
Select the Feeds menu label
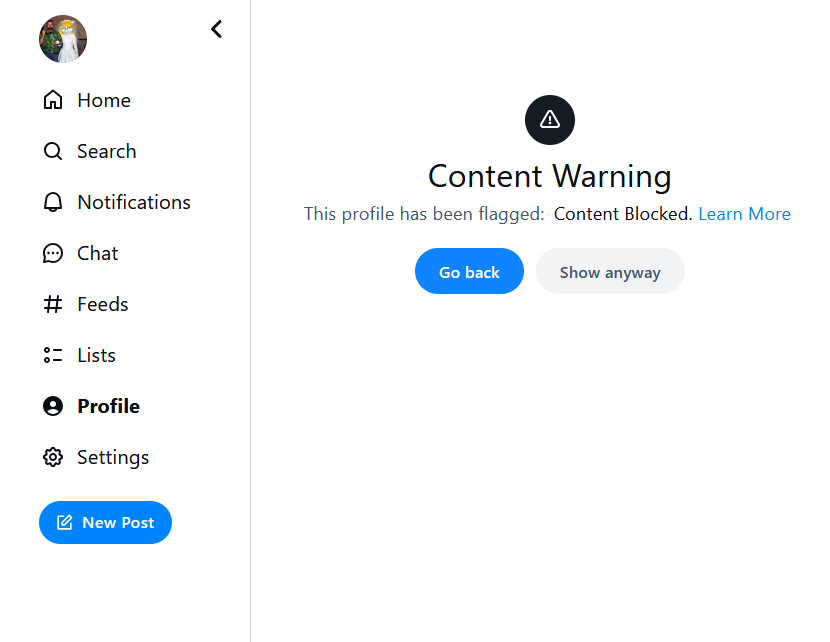[103, 304]
